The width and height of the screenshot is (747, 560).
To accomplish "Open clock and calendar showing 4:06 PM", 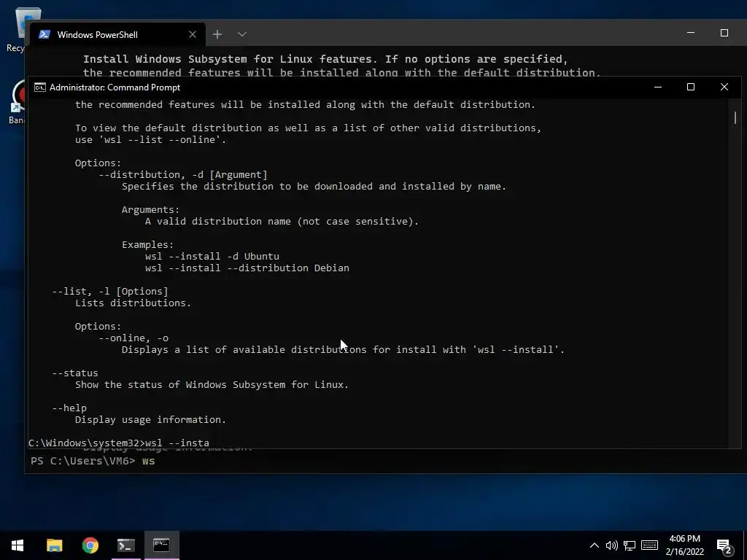I will coord(684,545).
